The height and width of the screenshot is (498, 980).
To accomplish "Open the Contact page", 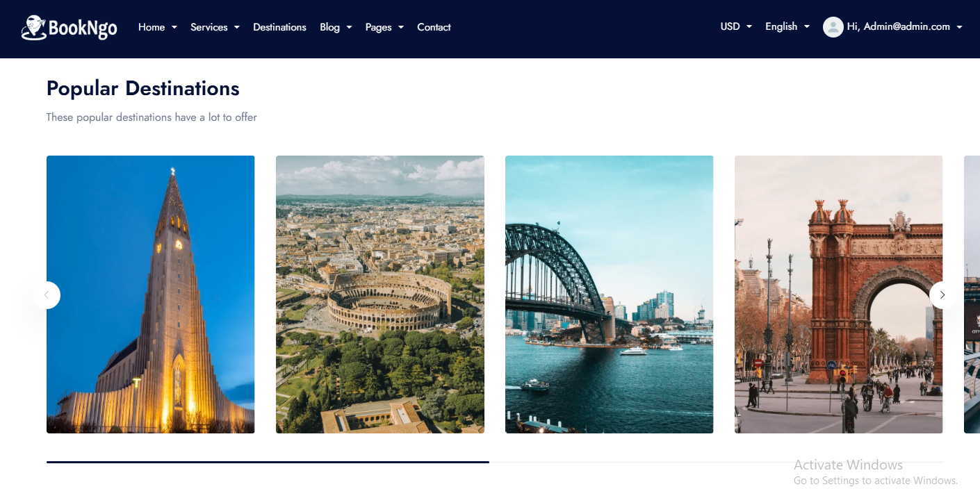I will pyautogui.click(x=434, y=27).
